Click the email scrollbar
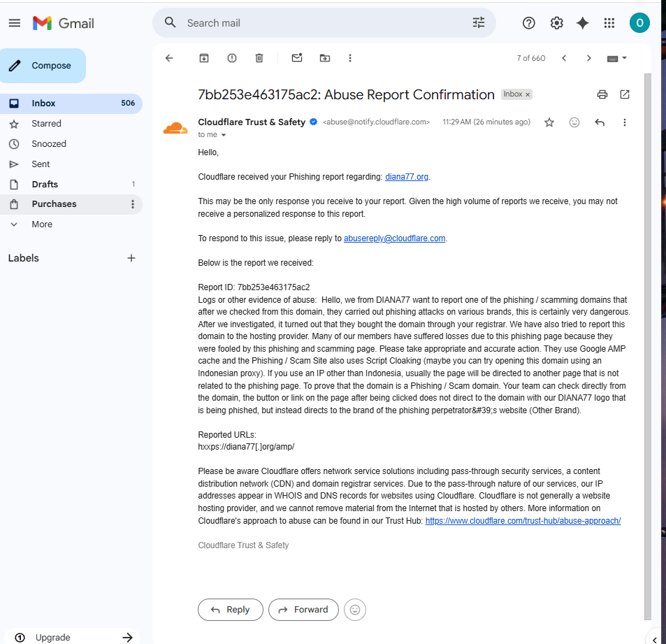666x644 pixels. pos(647,346)
